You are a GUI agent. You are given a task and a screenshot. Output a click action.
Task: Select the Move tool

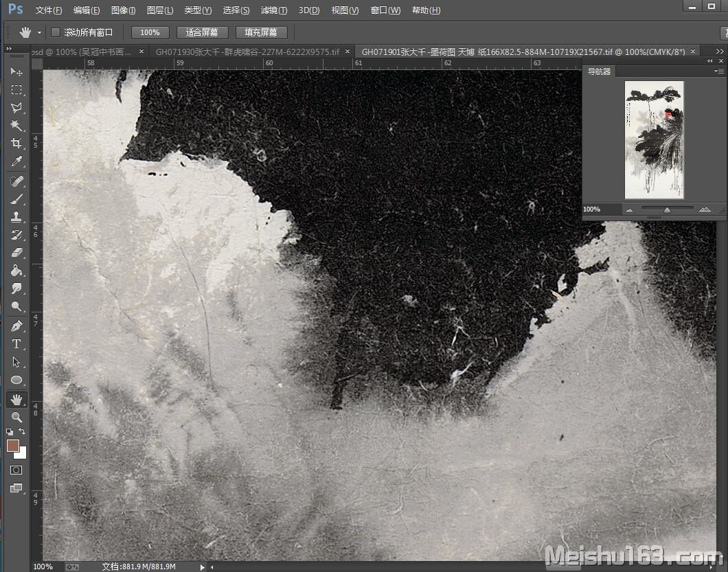(x=16, y=71)
